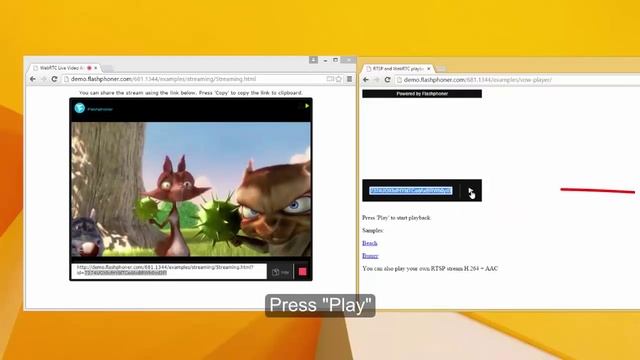Screen dimensions: 640x360
Task: Go forward in the player browser window
Action: [377, 80]
